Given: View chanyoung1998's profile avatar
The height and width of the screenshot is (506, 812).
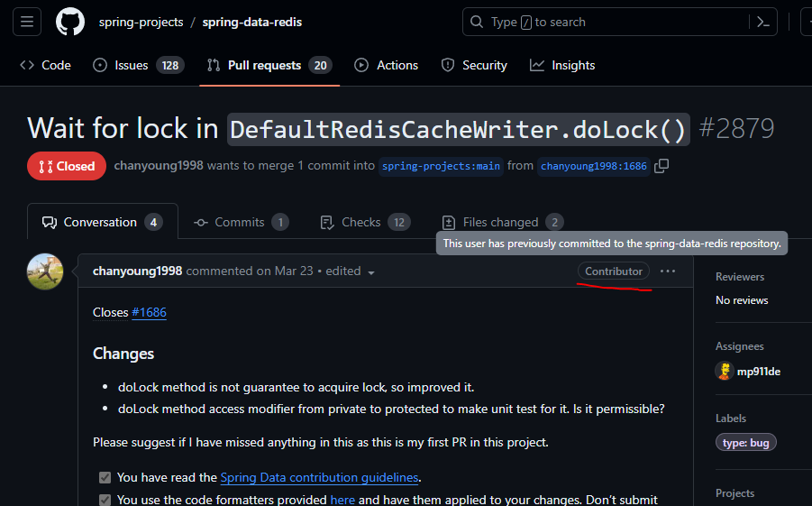Looking at the screenshot, I should [45, 271].
